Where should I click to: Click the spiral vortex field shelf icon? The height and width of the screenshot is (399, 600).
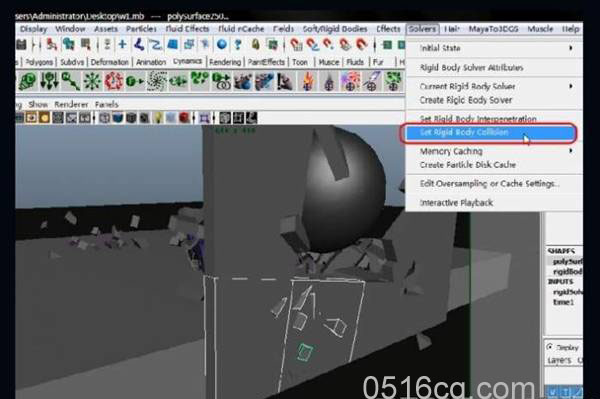click(157, 81)
